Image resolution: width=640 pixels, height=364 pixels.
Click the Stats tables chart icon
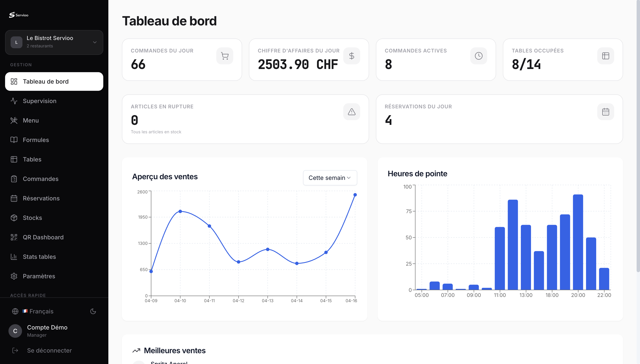(14, 257)
